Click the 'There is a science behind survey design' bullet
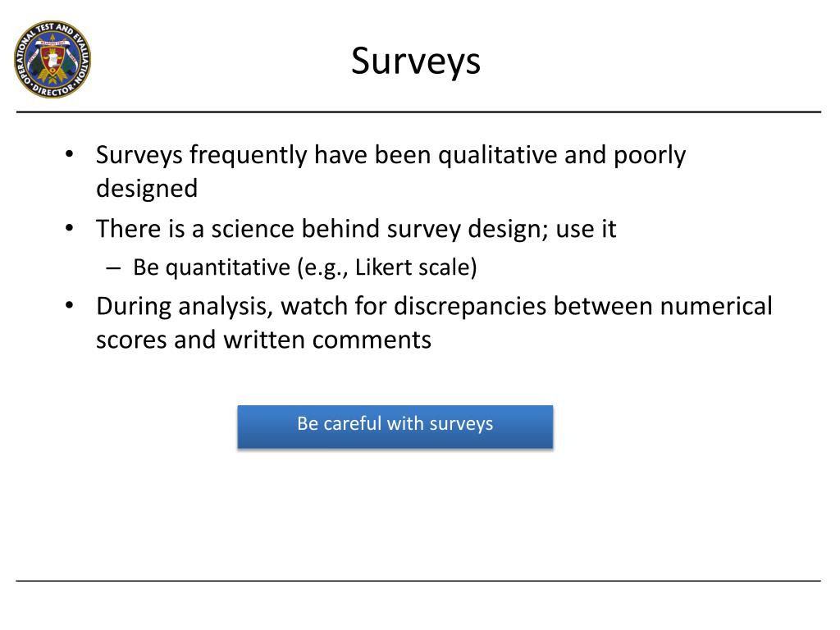The width and height of the screenshot is (840, 630). click(x=356, y=230)
